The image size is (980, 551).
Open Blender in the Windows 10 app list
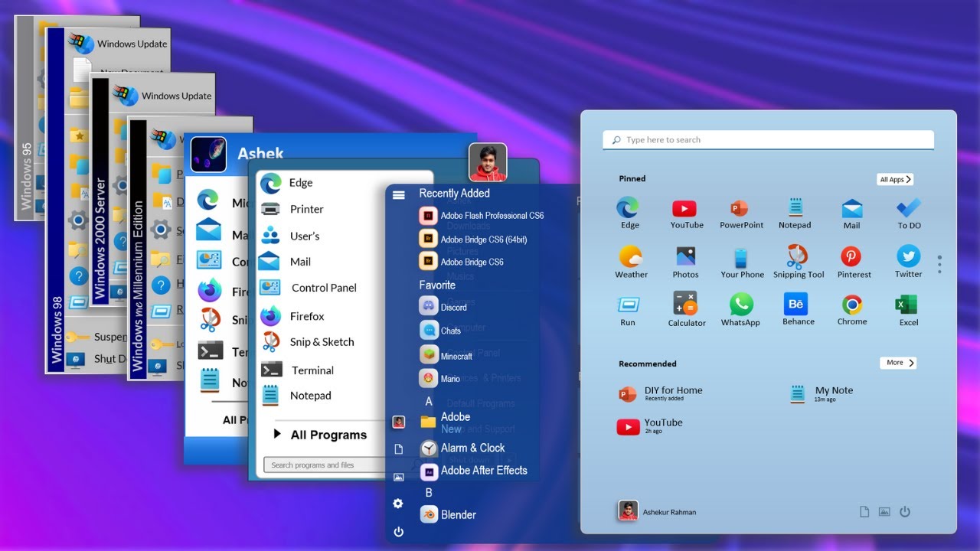[x=448, y=514]
